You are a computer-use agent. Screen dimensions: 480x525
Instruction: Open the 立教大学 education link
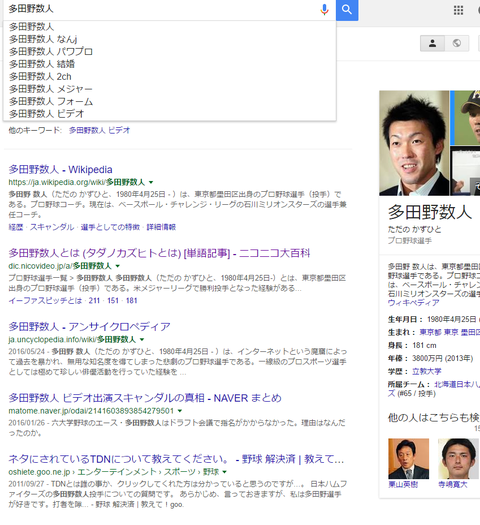click(x=427, y=371)
